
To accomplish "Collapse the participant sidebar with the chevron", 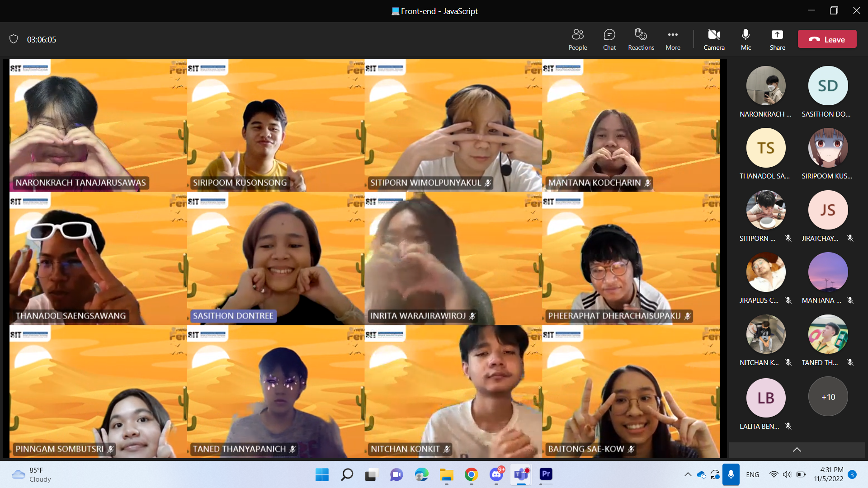I will 797,450.
